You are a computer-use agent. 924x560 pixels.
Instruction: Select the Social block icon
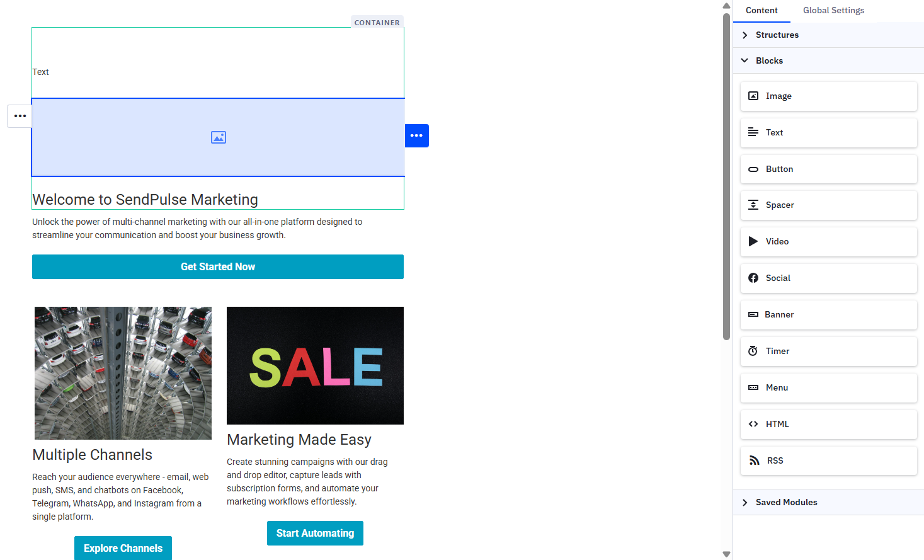coord(753,278)
